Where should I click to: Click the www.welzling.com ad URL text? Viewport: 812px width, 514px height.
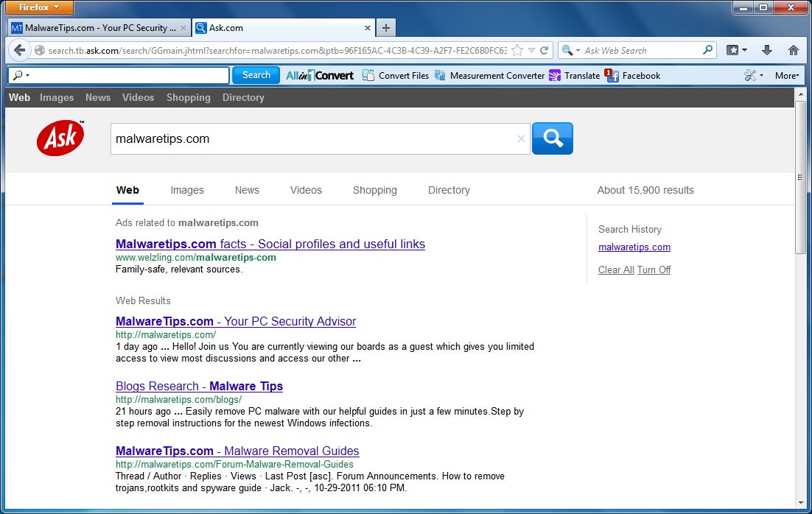(x=196, y=257)
